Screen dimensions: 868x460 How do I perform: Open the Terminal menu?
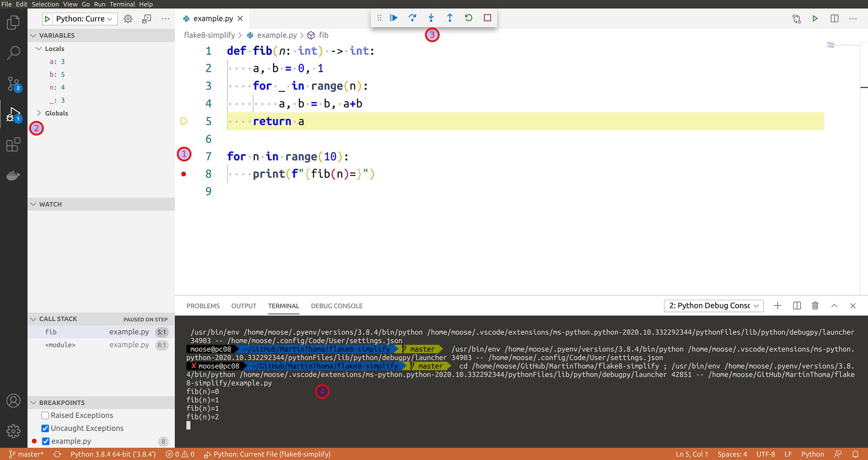click(x=122, y=4)
